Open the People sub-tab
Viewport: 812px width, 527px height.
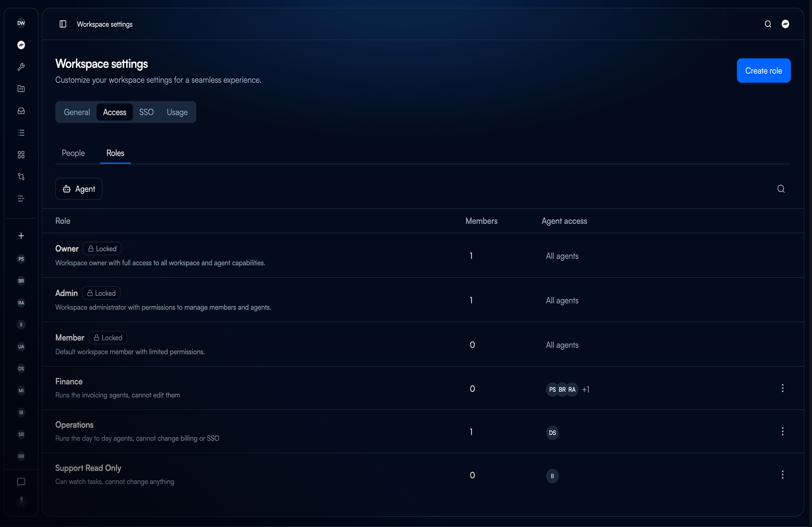[x=73, y=153]
